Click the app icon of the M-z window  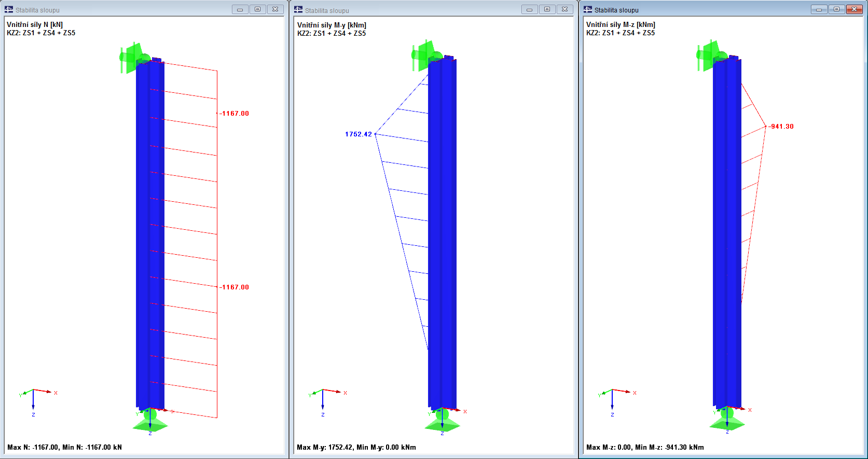(x=588, y=10)
